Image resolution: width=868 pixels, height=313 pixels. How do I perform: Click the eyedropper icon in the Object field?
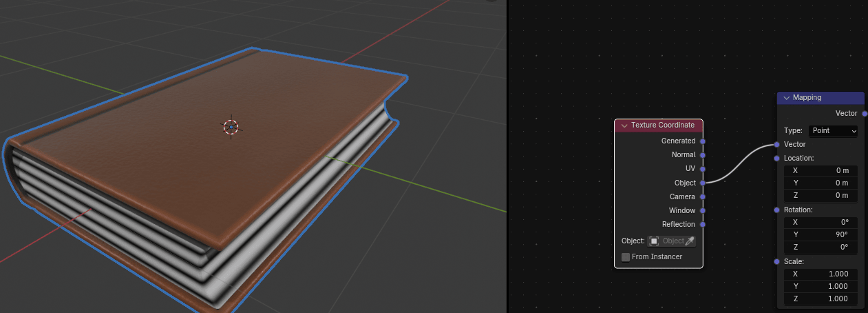coord(690,241)
